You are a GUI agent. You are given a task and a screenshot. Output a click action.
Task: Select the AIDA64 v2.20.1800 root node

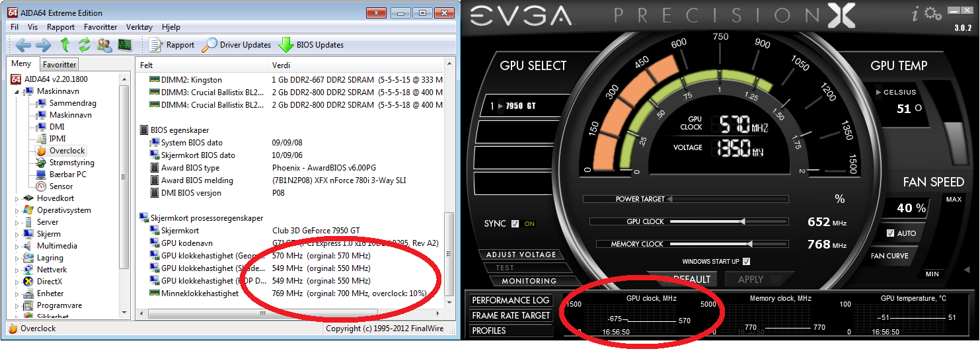tap(50, 79)
